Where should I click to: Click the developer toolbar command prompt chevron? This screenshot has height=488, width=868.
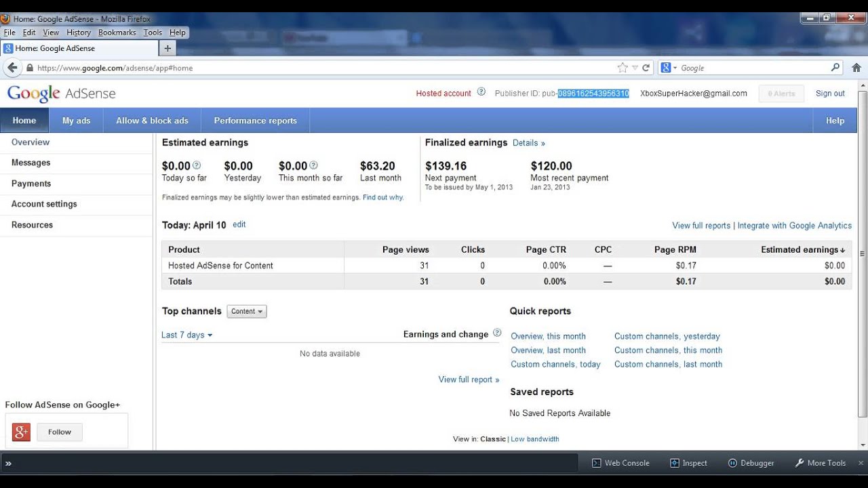tap(8, 464)
